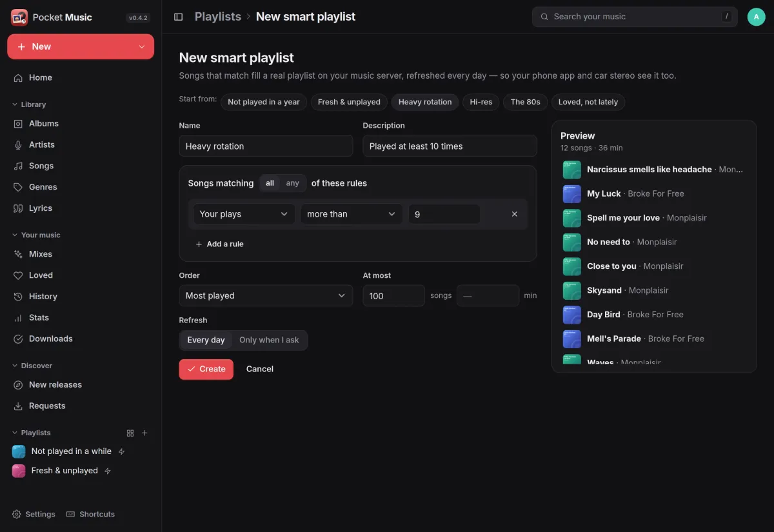
Task: Remove the Your plays rule
Action: 514,214
